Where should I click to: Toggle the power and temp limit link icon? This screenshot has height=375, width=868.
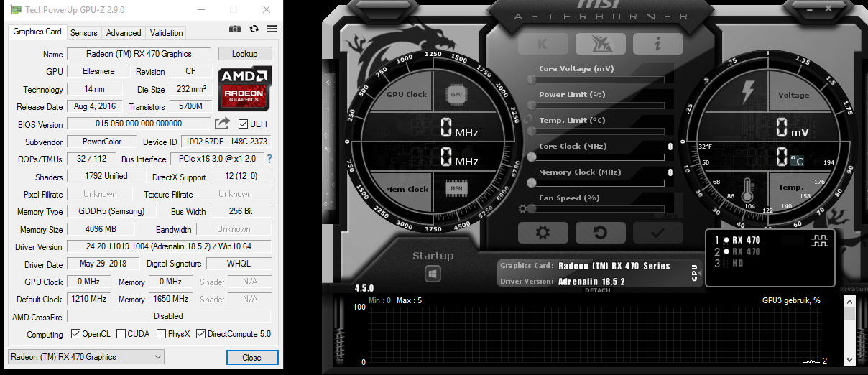[529, 119]
